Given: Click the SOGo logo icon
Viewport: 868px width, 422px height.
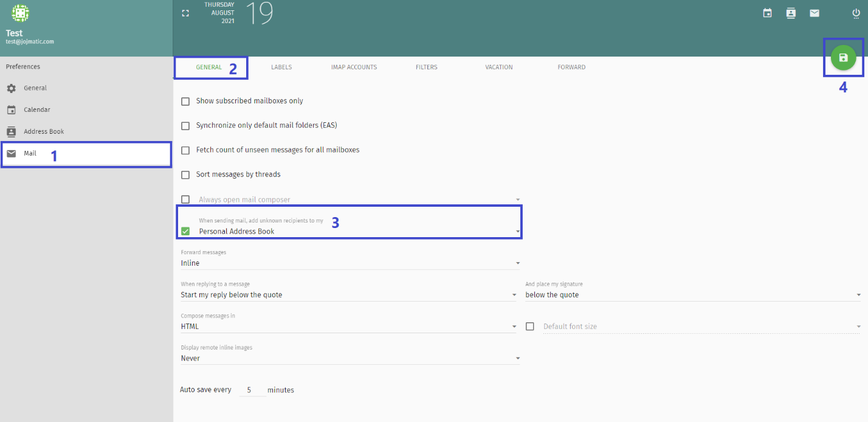Looking at the screenshot, I should click(x=20, y=13).
